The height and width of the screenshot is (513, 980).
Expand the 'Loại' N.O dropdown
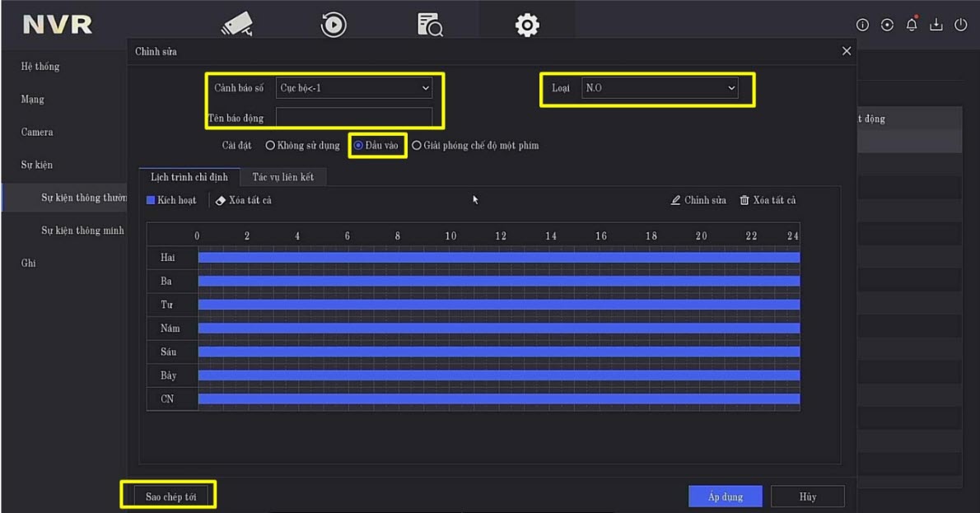(660, 88)
